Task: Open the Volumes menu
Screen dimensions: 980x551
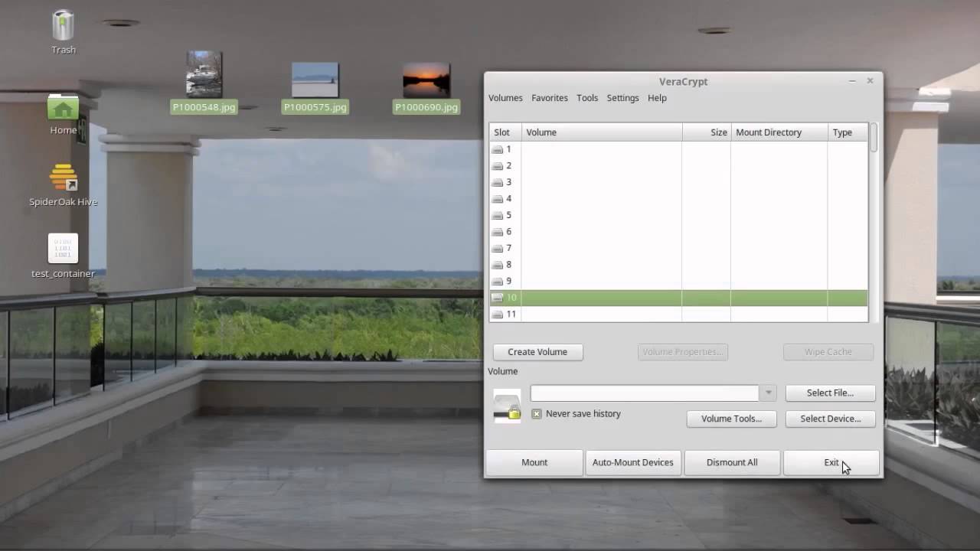Action: tap(505, 98)
